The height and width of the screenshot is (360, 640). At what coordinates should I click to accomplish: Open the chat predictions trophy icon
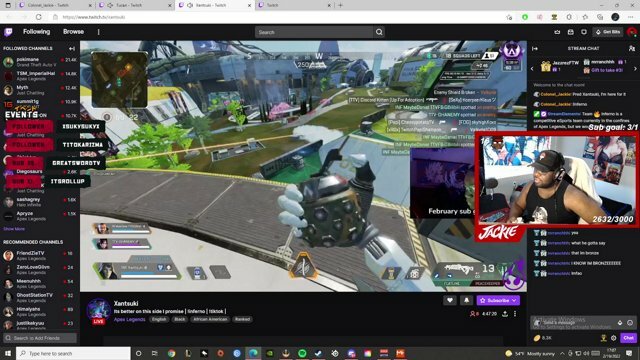click(604, 338)
